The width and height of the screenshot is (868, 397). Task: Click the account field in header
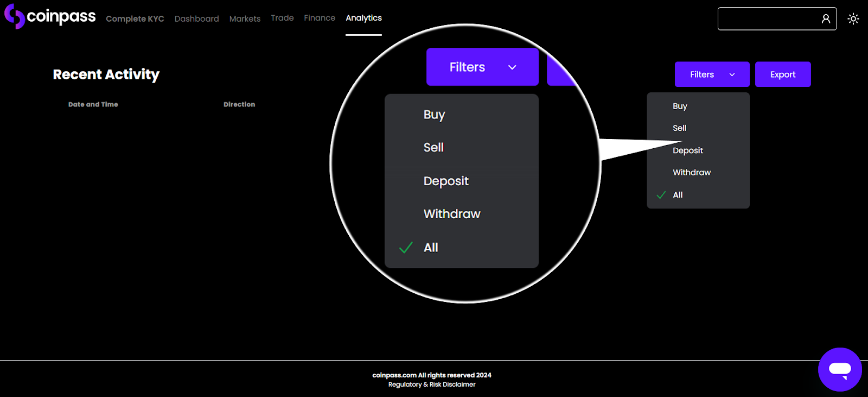[768, 19]
